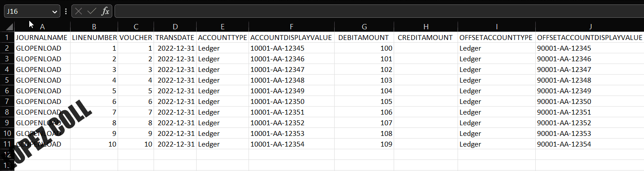Viewport: 644px width, 171px height.
Task: Select column D header
Action: (x=175, y=27)
